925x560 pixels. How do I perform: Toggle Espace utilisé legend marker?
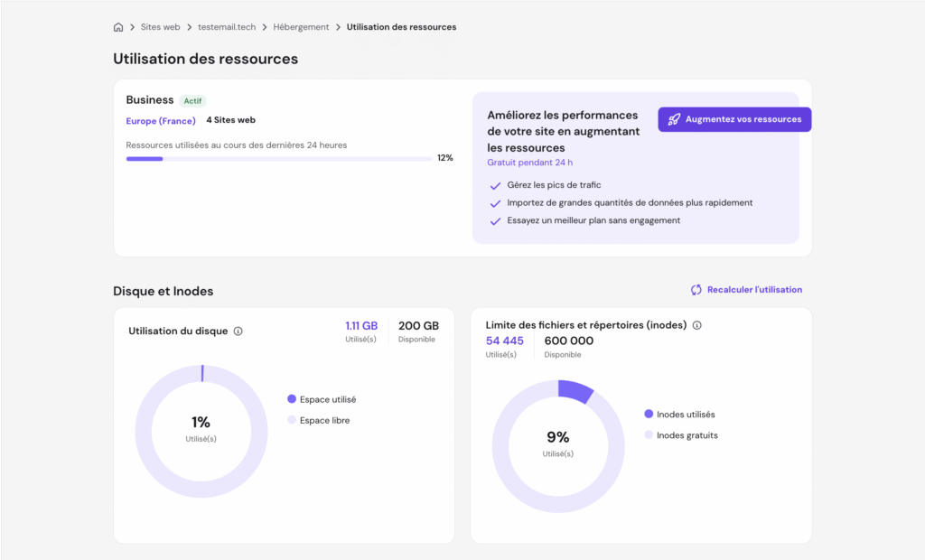(x=292, y=399)
